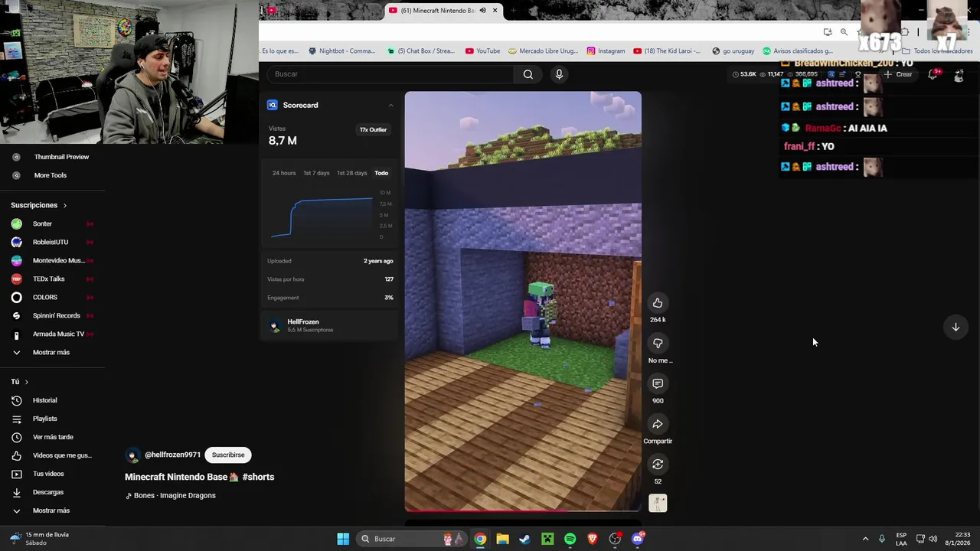Image resolution: width=980 pixels, height=551 pixels.
Task: Open the account avatar in YouTube header
Action: pyautogui.click(x=959, y=74)
